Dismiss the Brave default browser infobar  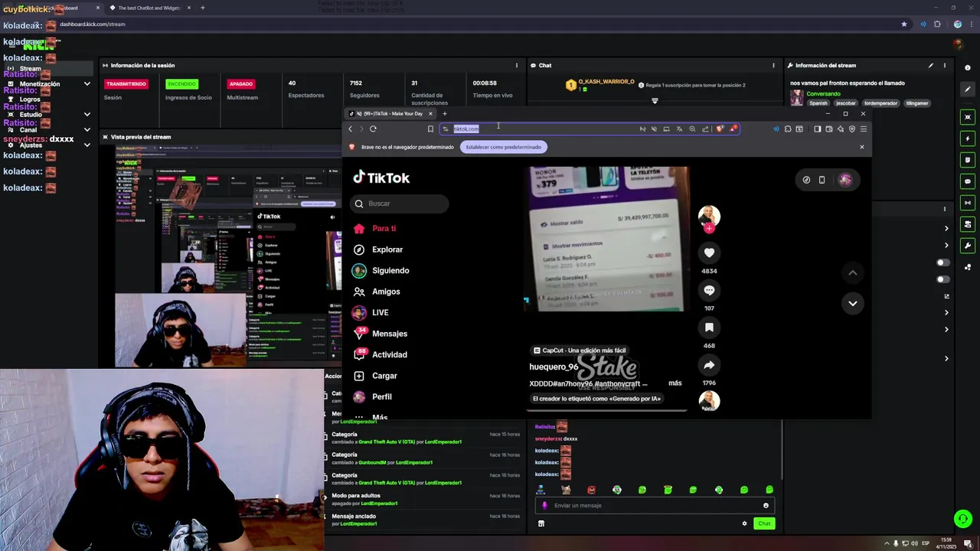coord(861,147)
